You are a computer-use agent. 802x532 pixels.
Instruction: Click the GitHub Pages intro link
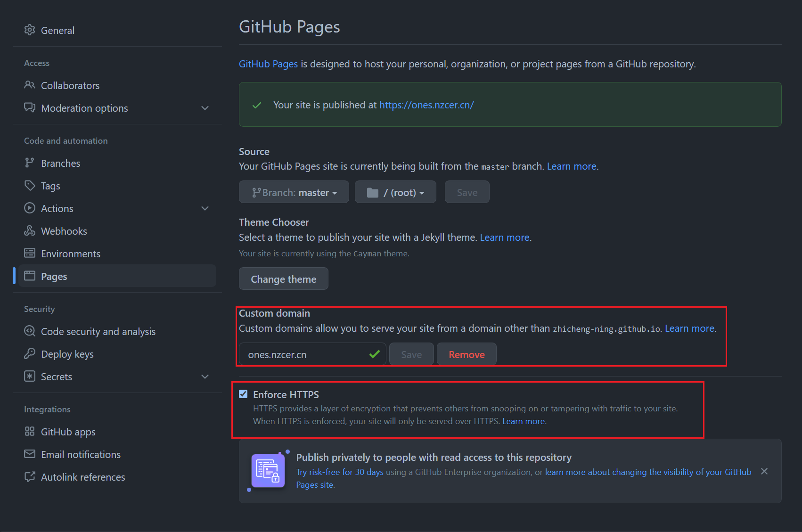click(x=268, y=64)
